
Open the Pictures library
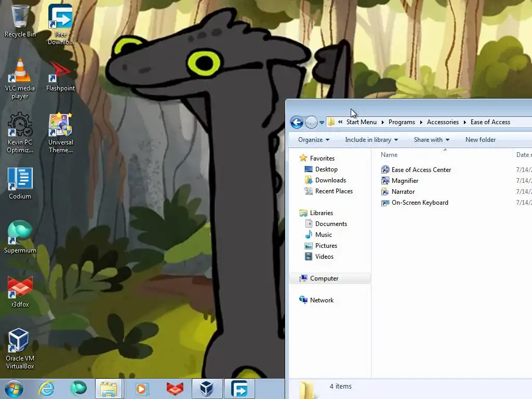click(x=321, y=246)
